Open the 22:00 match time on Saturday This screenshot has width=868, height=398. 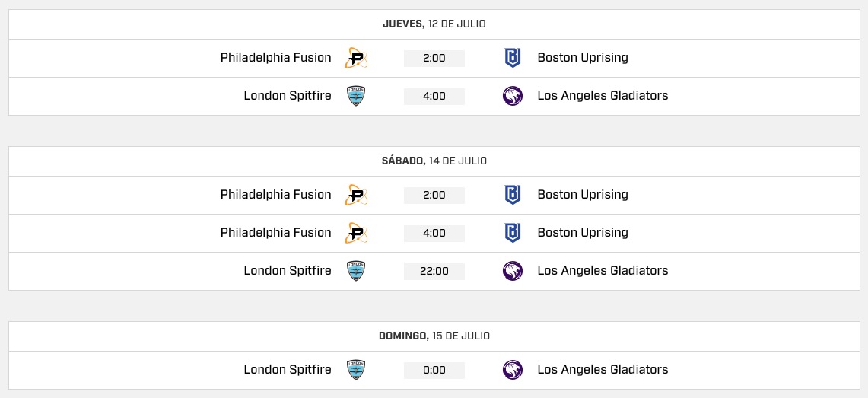(434, 271)
